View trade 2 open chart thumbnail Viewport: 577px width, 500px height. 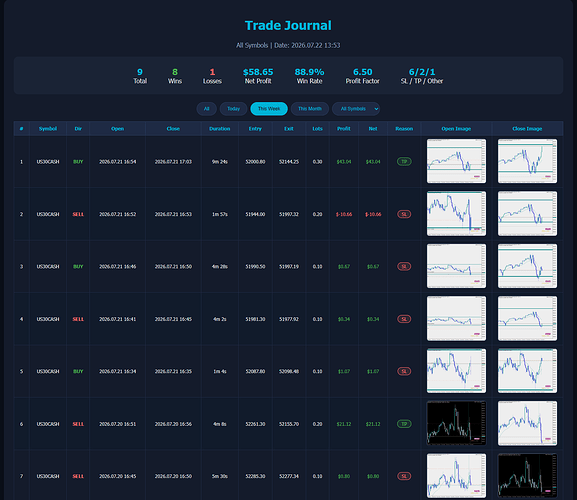tap(456, 214)
